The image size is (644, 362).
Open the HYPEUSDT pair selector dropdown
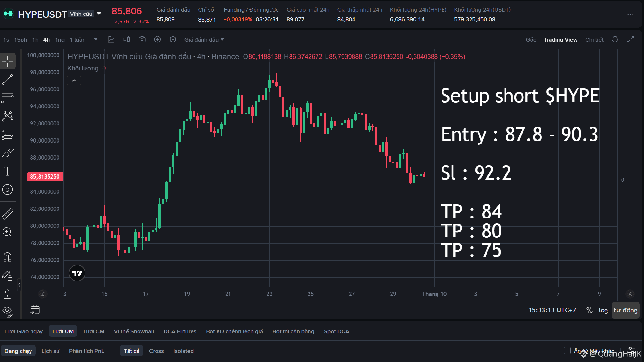coord(99,14)
